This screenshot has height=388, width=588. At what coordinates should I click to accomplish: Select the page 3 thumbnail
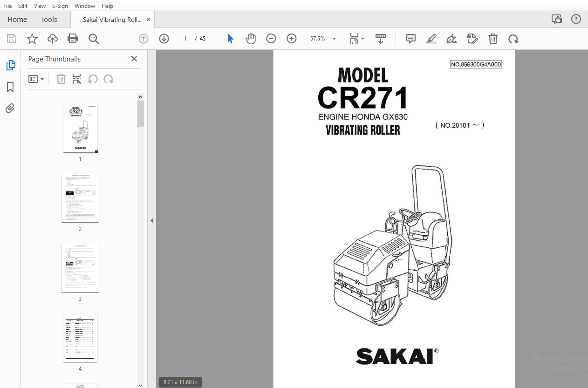pyautogui.click(x=80, y=268)
